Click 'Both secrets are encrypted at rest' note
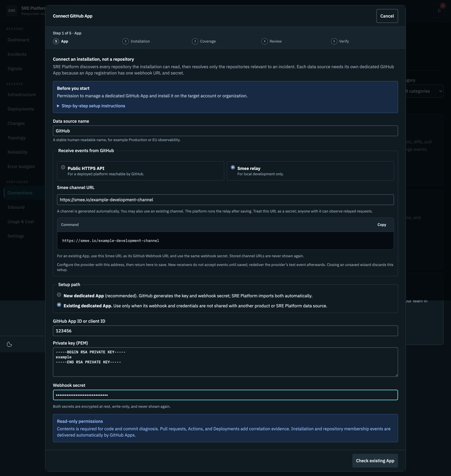The height and width of the screenshot is (476, 451). tap(111, 407)
